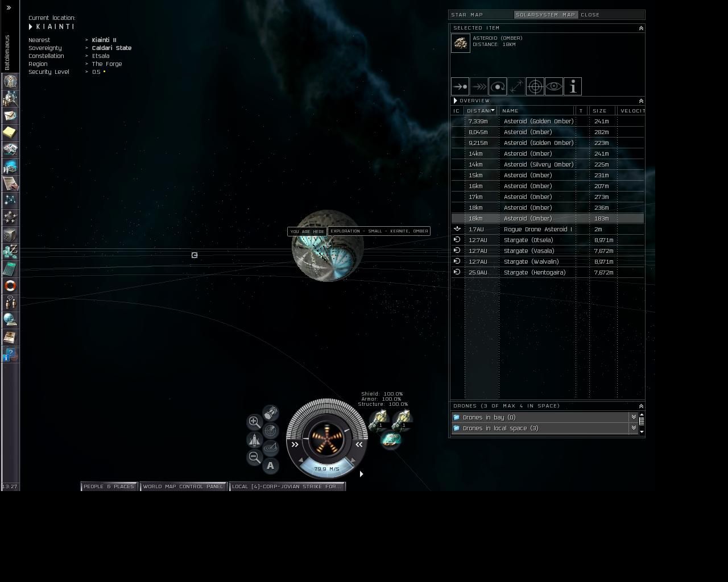Screen dimensions: 728x582
Task: Sort overview by the Size column header
Action: (603, 111)
